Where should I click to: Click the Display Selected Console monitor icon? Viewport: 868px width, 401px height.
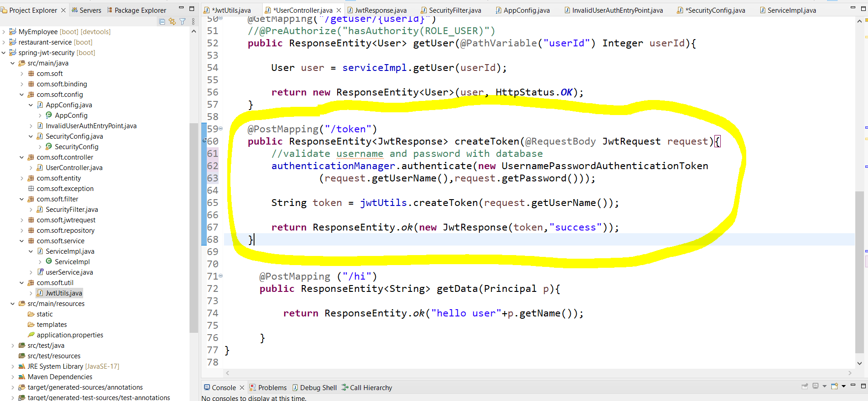pos(815,386)
